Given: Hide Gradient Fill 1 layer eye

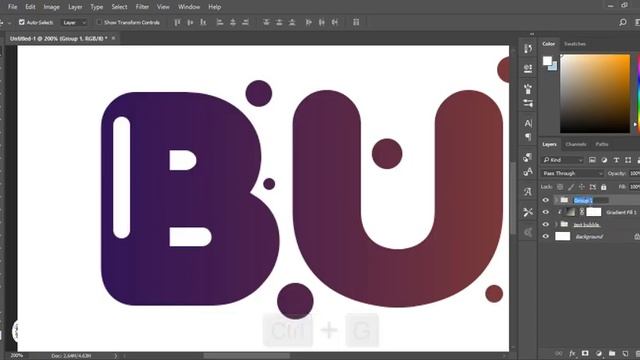Looking at the screenshot, I should point(546,212).
